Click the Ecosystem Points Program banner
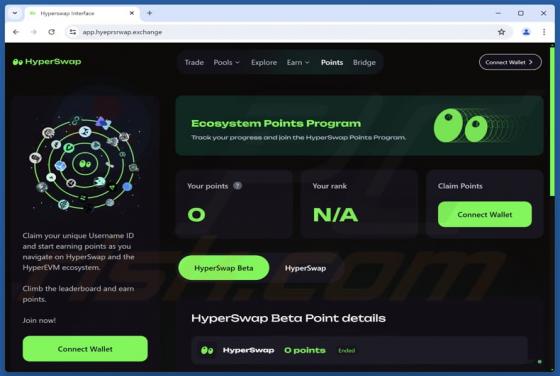The height and width of the screenshot is (376, 560). point(359,126)
